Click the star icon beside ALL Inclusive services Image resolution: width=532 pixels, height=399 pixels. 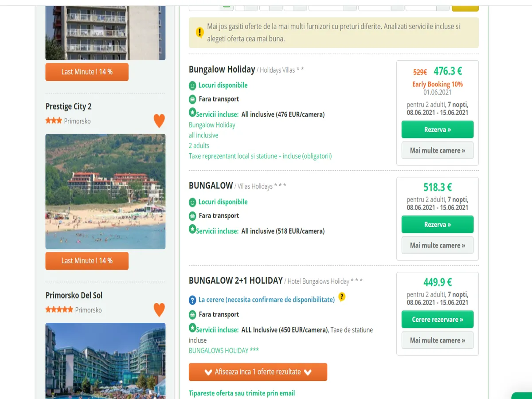pos(192,328)
